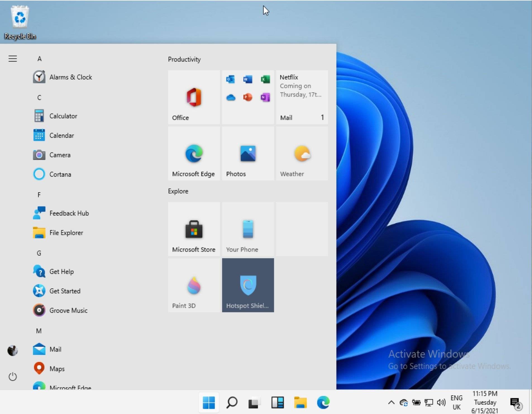Open the Alarms & Clock app
This screenshot has height=414, width=532.
point(71,77)
